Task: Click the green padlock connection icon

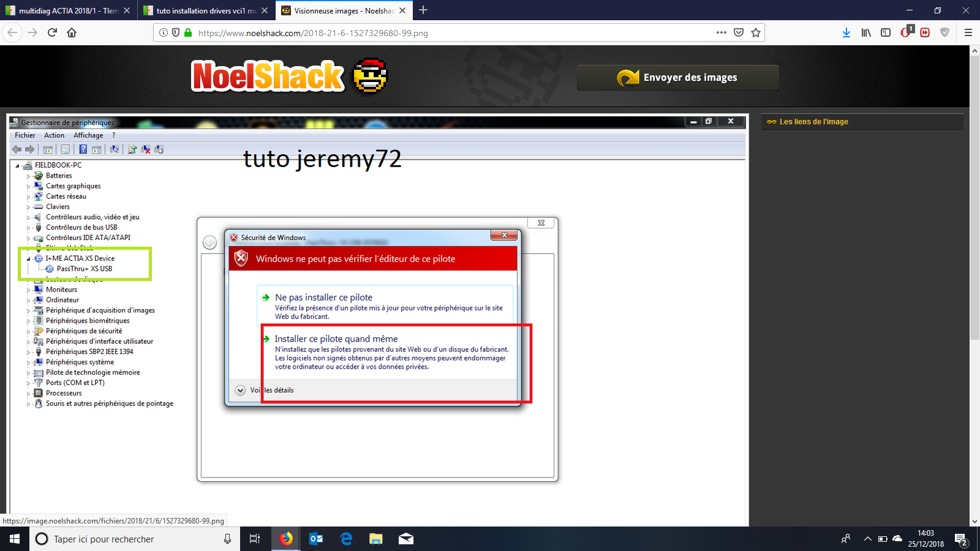Action: coord(188,32)
